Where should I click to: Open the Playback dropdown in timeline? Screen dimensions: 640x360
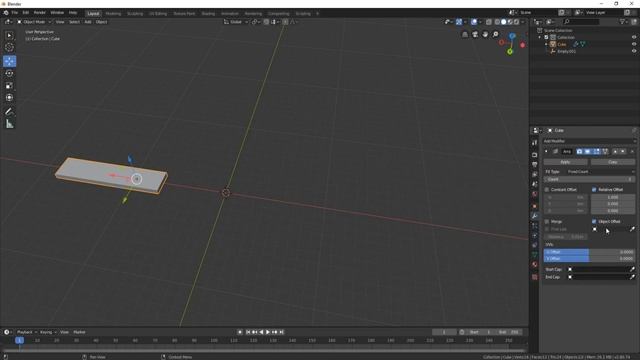(27, 332)
